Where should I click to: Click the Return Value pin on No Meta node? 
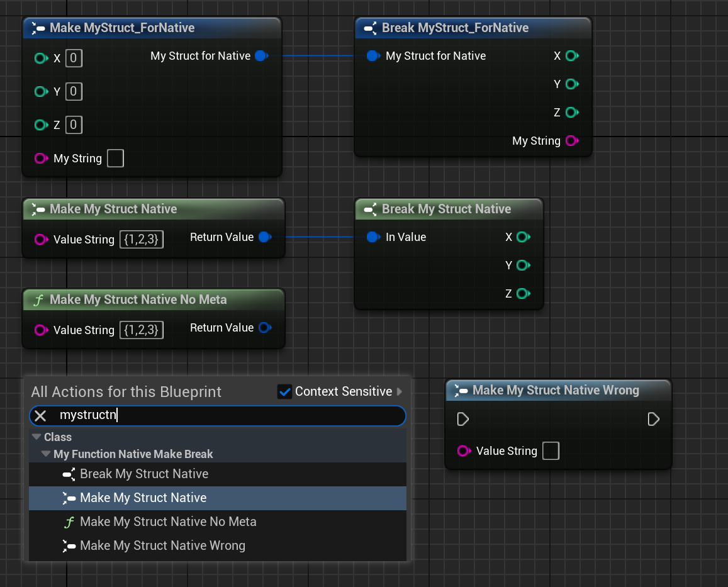coord(264,328)
